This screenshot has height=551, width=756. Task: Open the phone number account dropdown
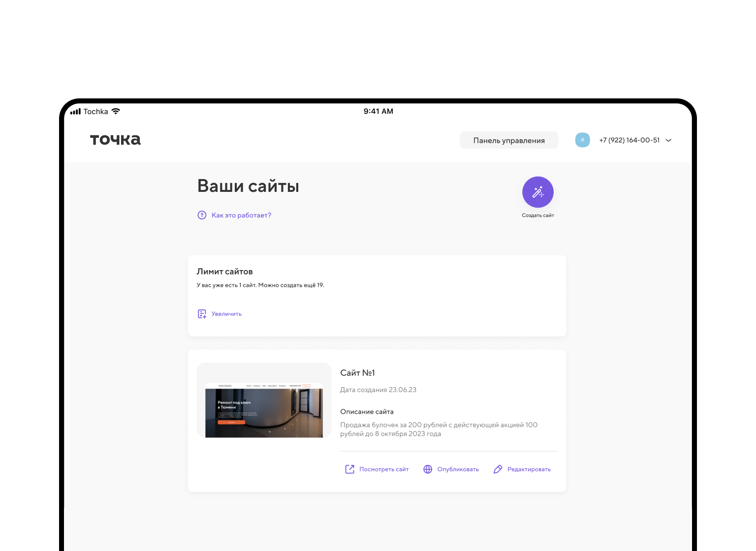629,140
